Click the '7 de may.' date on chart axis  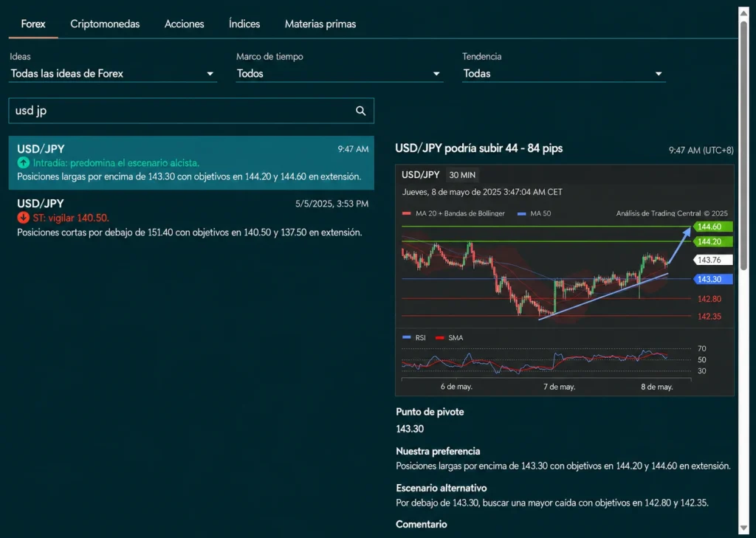point(560,387)
